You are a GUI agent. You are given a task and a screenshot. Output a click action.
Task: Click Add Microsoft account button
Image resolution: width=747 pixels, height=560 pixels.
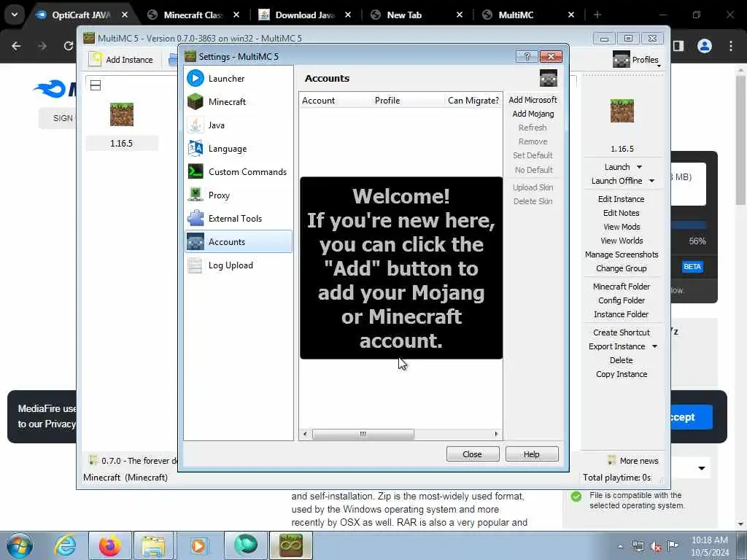pos(533,99)
